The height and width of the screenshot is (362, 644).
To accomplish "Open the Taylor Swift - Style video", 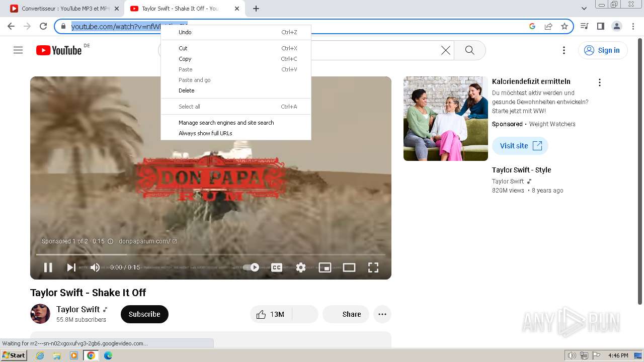I will coord(522,170).
